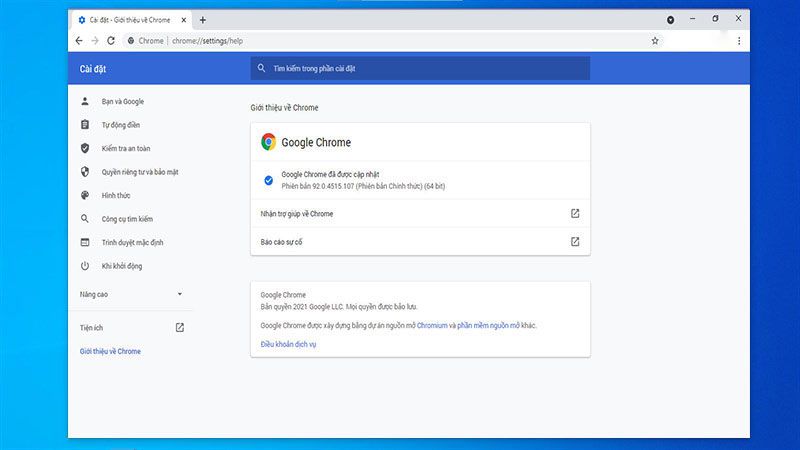Minimize the Chrome window
This screenshot has width=800, height=450.
[692, 18]
